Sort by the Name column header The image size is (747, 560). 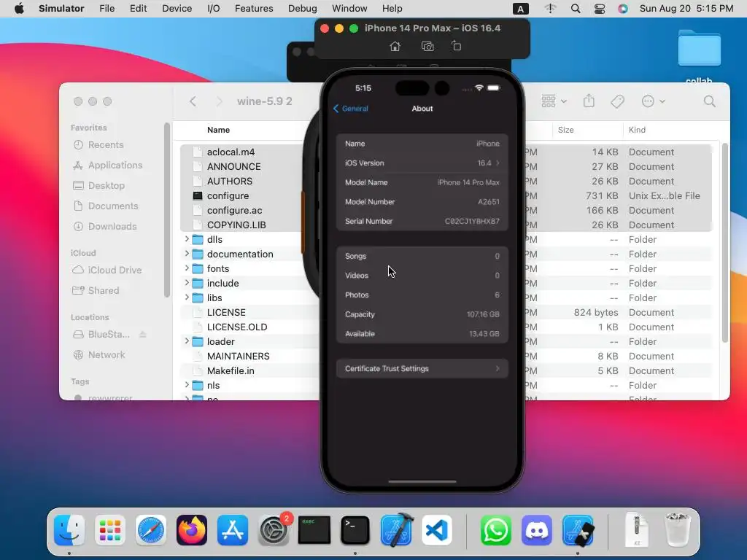[218, 130]
